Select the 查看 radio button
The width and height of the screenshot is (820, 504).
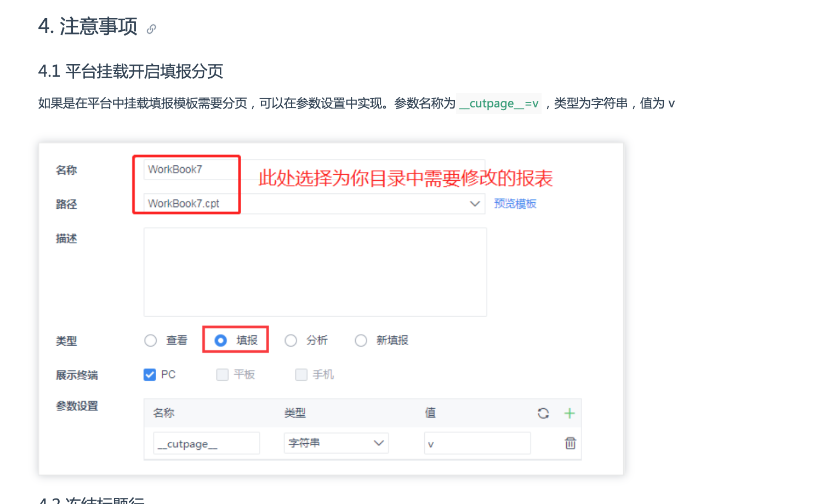pos(151,341)
